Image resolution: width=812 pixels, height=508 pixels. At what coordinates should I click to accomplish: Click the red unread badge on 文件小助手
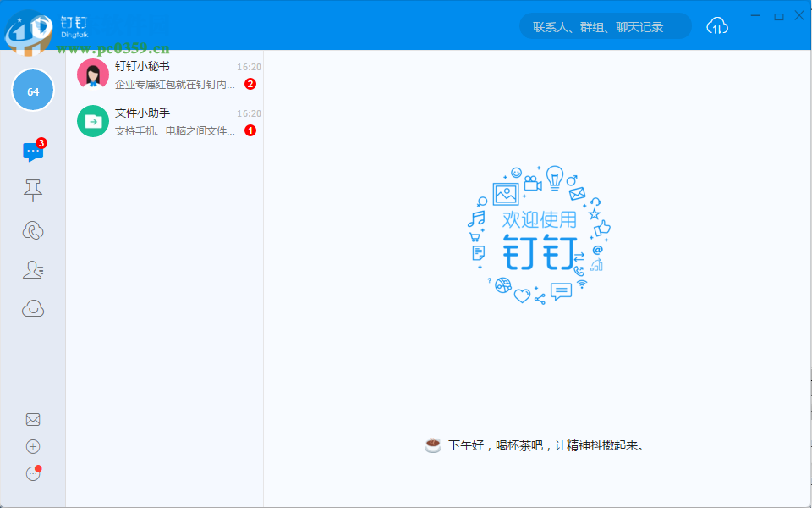(250, 130)
